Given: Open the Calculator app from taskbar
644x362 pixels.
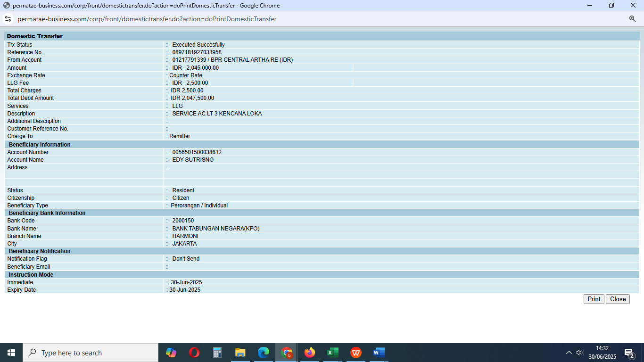Looking at the screenshot, I should click(x=217, y=353).
